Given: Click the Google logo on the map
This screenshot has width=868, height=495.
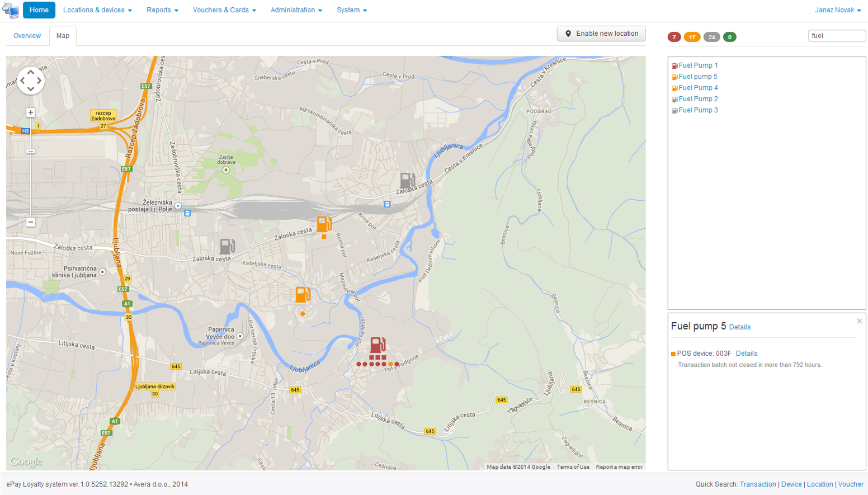Looking at the screenshot, I should point(26,461).
